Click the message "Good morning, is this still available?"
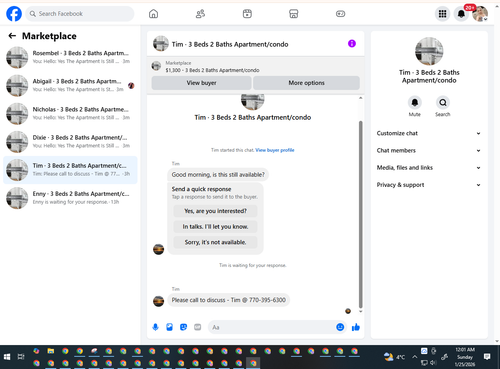Screen dimensions: 500x369 coord(218,175)
